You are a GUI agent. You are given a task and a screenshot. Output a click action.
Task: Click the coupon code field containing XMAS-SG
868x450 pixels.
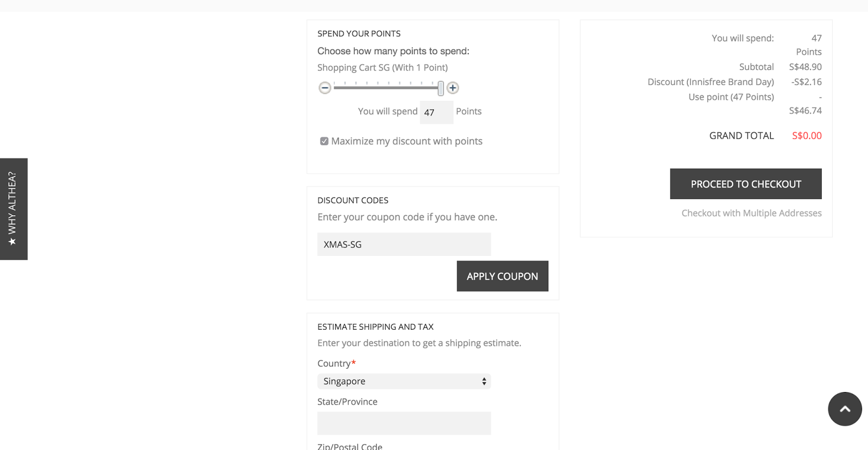click(404, 244)
